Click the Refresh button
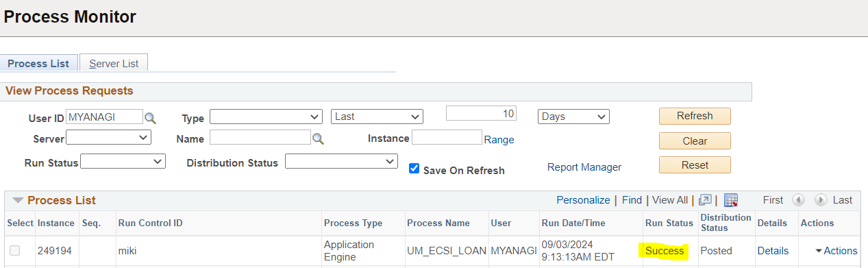This screenshot has width=868, height=268. point(695,116)
